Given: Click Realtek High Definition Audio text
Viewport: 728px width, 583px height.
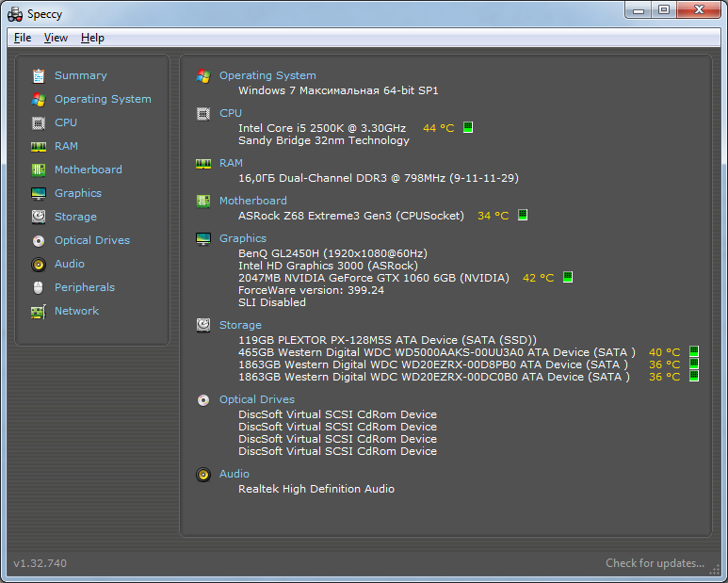Looking at the screenshot, I should click(316, 489).
